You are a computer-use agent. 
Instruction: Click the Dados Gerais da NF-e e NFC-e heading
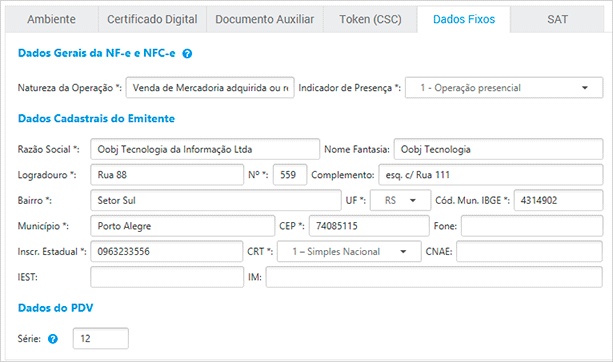pos(97,53)
